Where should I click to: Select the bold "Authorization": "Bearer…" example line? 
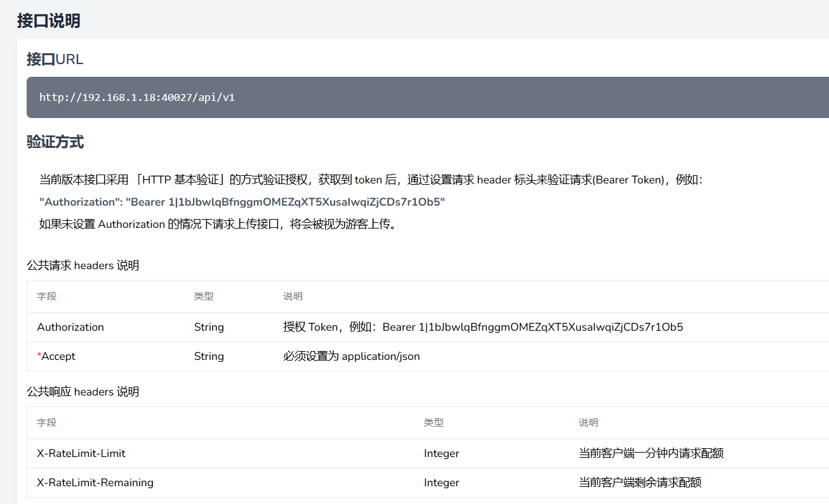(x=242, y=202)
